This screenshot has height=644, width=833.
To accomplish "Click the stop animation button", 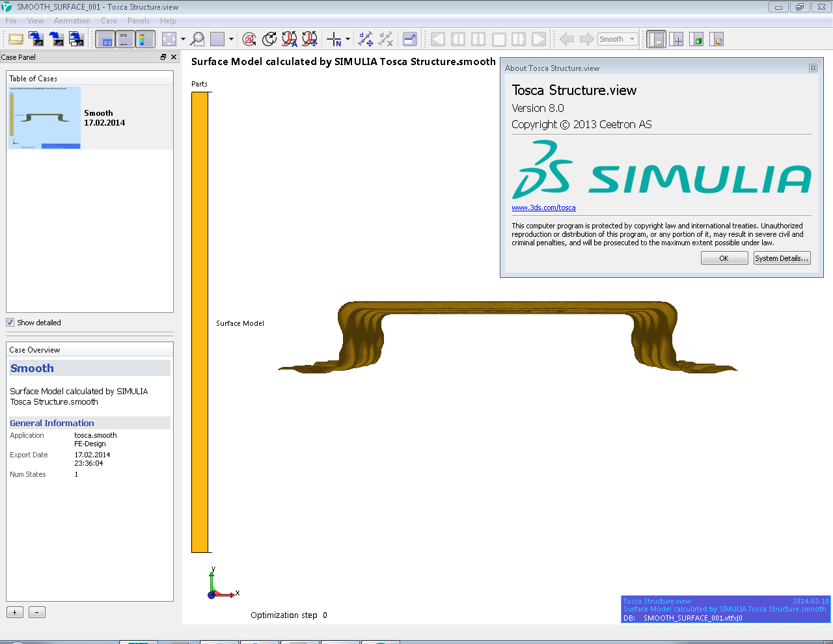I will coord(498,39).
